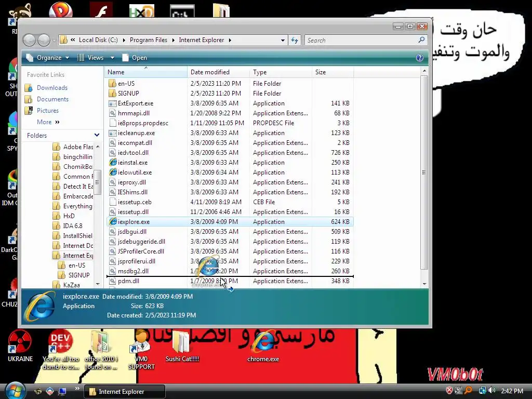
Task: Click the Back navigation arrow button
Action: click(30, 41)
